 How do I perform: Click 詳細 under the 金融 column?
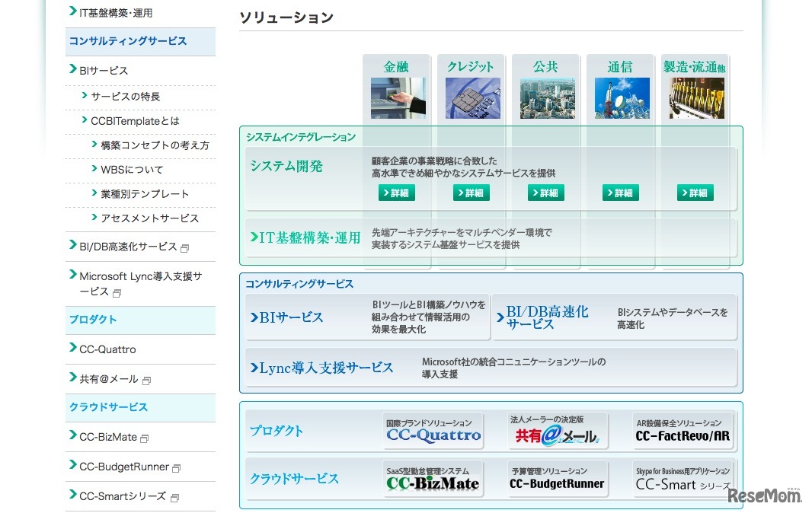(395, 193)
